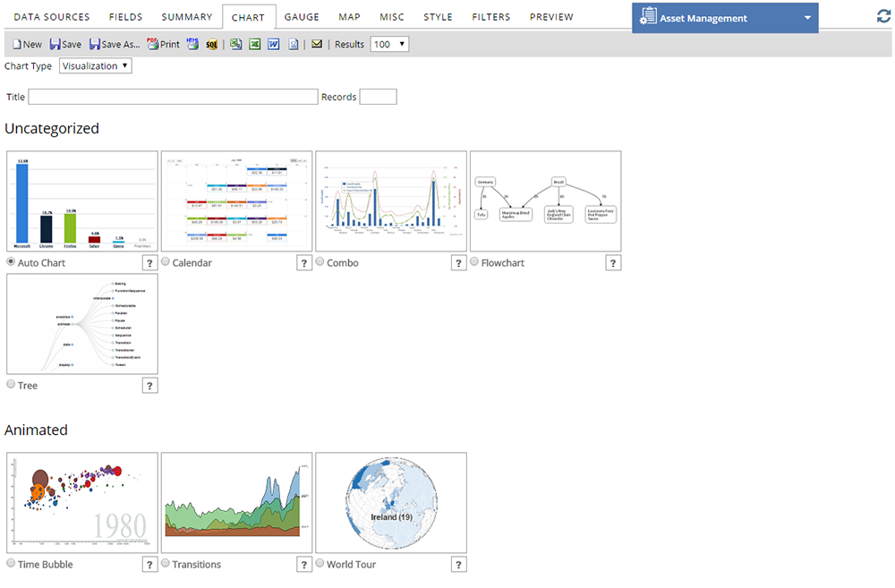Click the Title input field
Image resolution: width=895 pixels, height=588 pixels.
point(173,97)
